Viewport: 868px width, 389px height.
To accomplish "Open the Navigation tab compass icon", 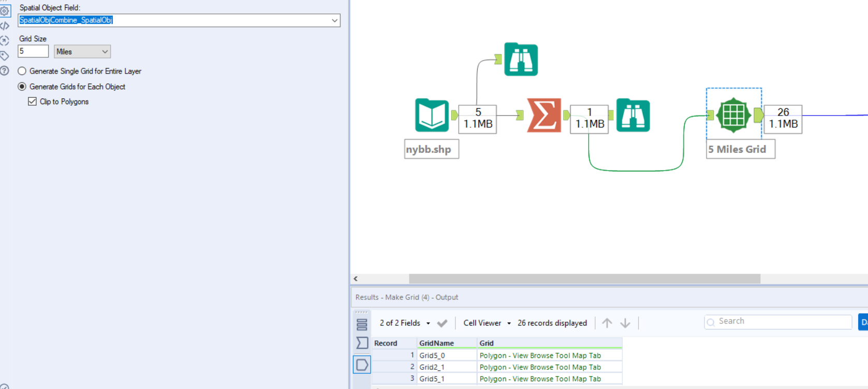I will click(5, 40).
